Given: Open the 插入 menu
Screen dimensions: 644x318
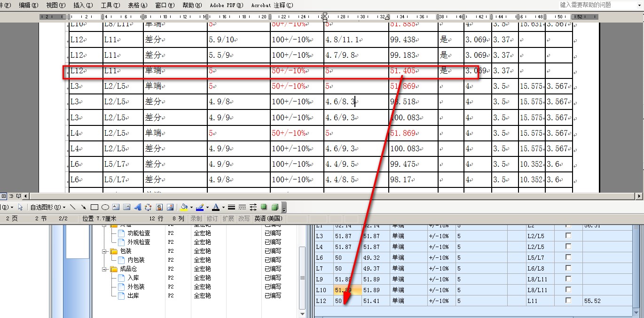Looking at the screenshot, I should [x=83, y=5].
